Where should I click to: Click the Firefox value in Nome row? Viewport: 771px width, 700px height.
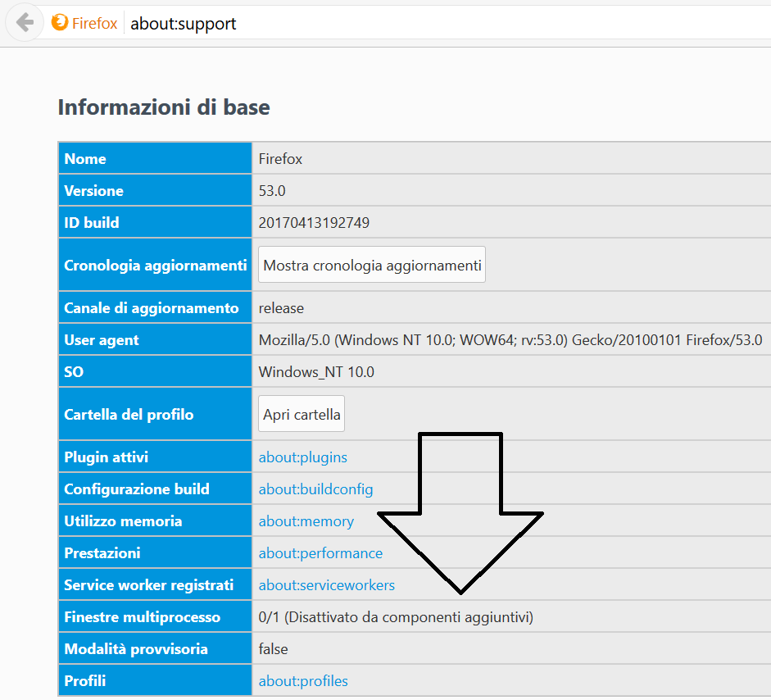(280, 159)
